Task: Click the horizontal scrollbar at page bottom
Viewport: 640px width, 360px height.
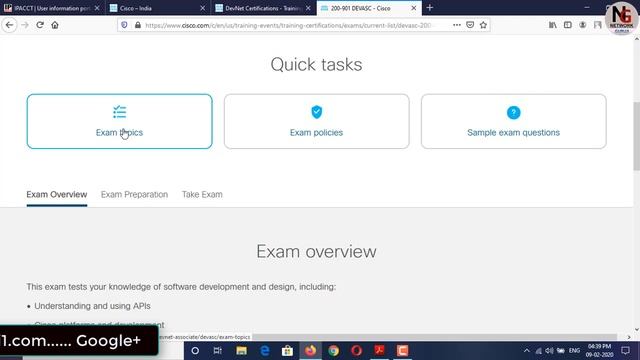Action: (x=435, y=337)
